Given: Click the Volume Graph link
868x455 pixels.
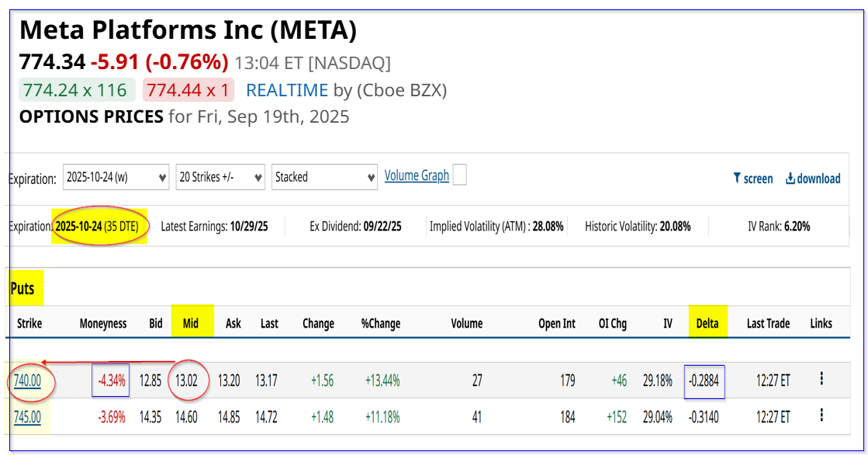Looking at the screenshot, I should [x=417, y=175].
